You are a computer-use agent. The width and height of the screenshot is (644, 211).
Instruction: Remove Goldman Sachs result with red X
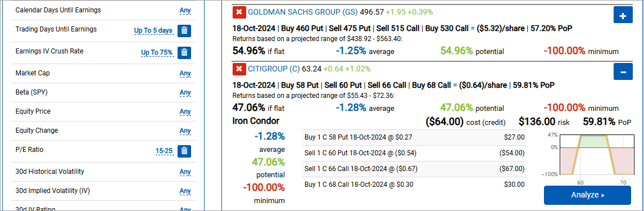(239, 12)
